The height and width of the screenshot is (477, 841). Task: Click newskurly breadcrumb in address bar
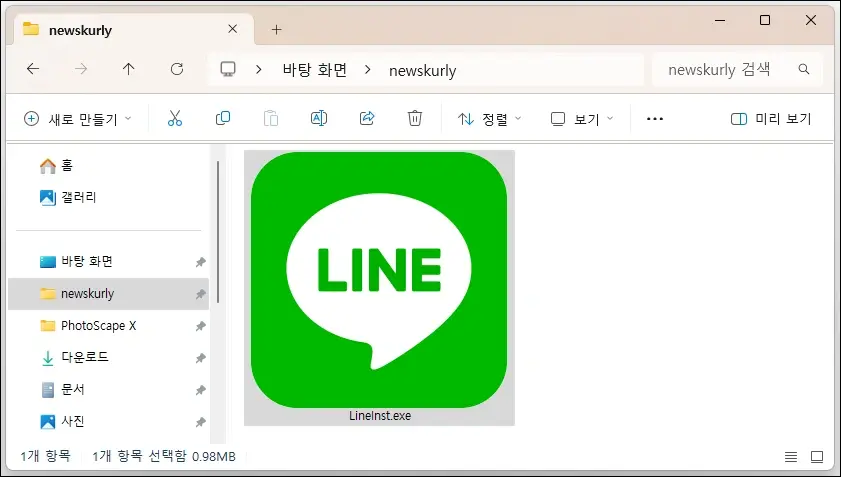coord(423,70)
